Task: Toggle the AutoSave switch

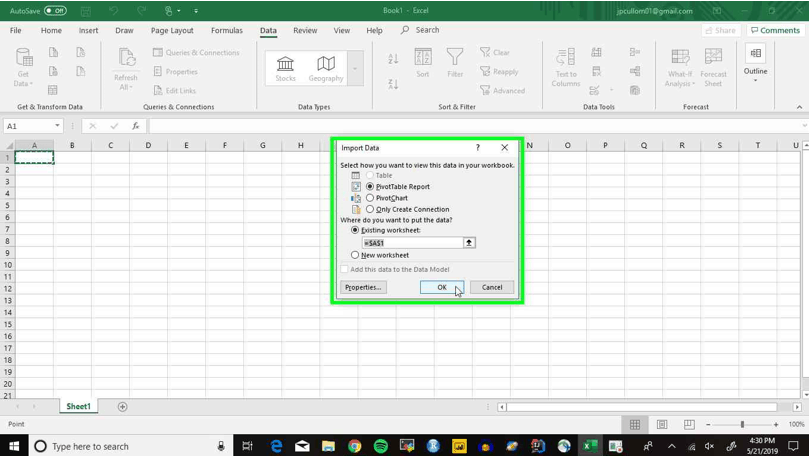Action: coord(55,10)
